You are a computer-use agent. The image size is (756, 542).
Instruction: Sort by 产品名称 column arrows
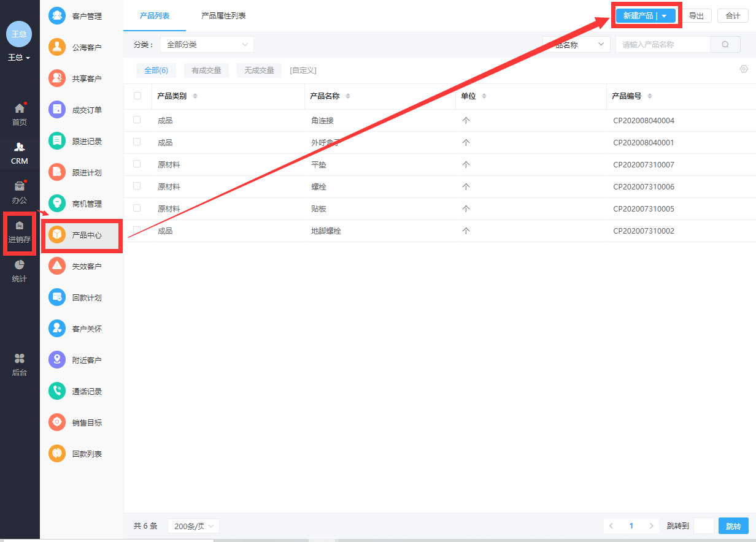click(x=348, y=96)
